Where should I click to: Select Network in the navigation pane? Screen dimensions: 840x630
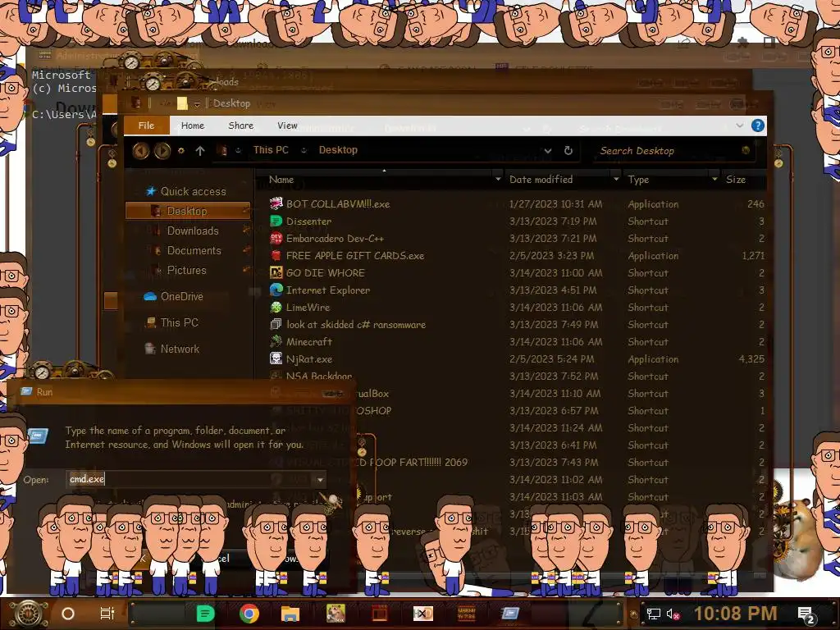pyautogui.click(x=180, y=349)
